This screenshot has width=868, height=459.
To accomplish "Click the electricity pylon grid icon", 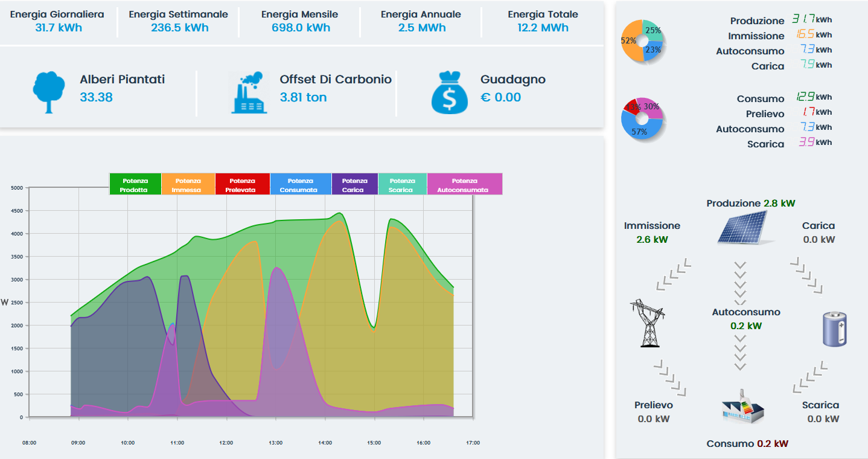I will tap(648, 323).
